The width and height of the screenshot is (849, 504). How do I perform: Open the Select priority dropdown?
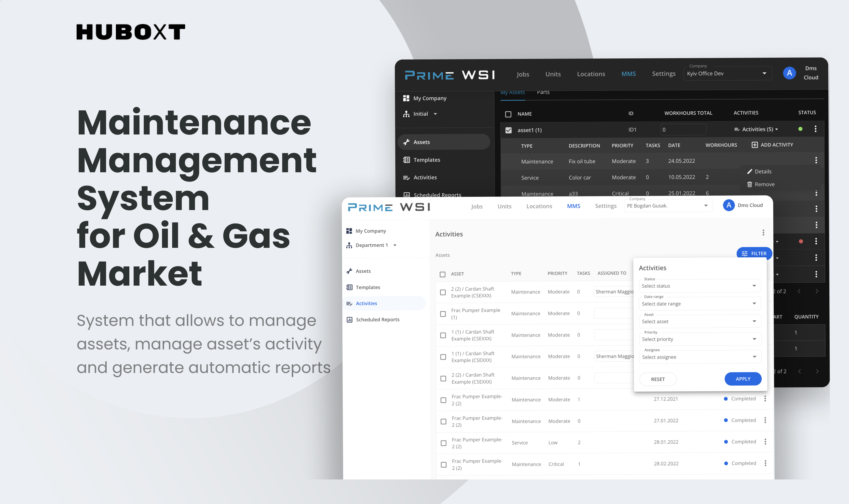(x=700, y=339)
